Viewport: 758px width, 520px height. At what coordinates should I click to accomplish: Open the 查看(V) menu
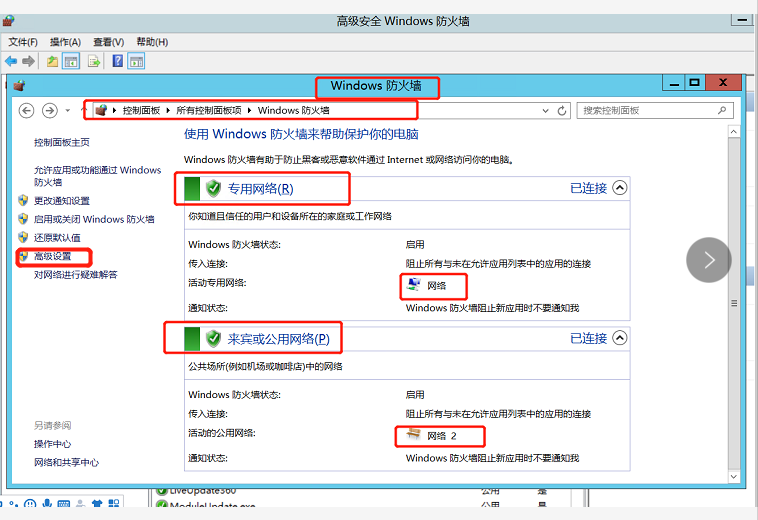(108, 42)
